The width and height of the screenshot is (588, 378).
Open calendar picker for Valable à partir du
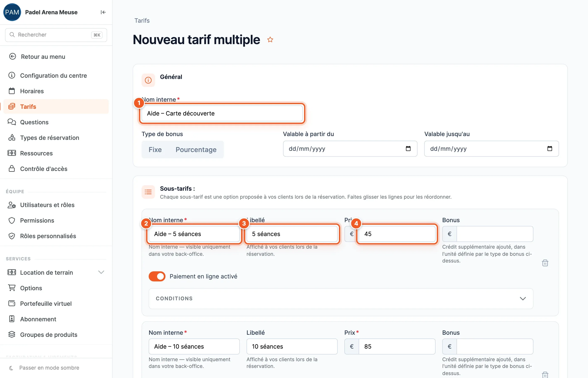408,148
